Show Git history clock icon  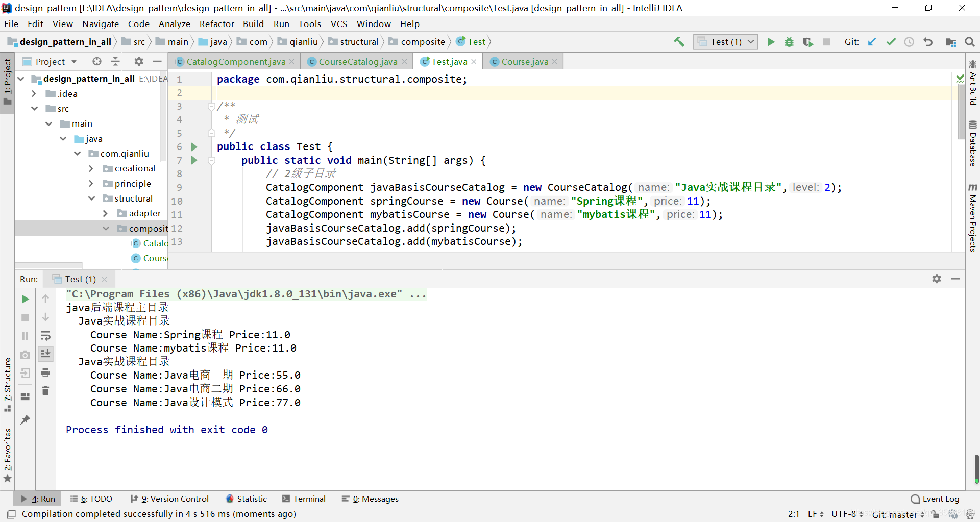(909, 42)
